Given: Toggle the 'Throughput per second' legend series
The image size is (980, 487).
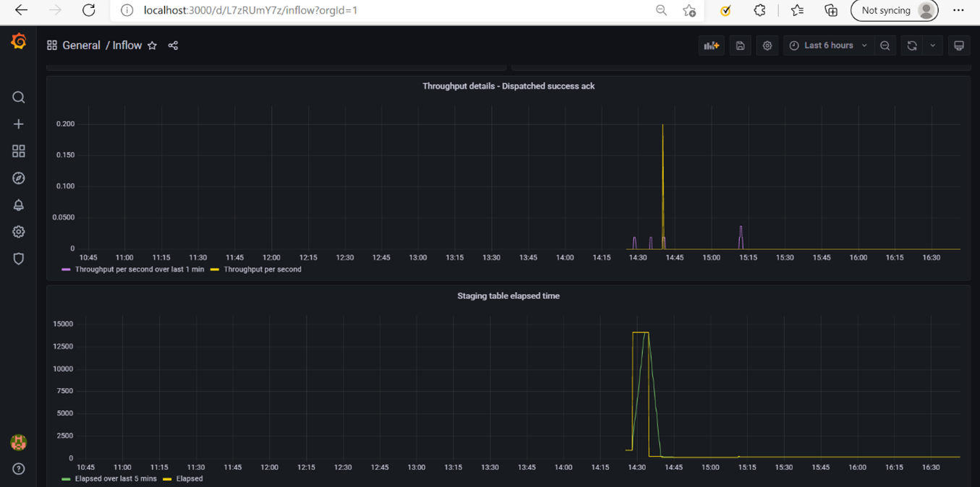Looking at the screenshot, I should (x=262, y=270).
